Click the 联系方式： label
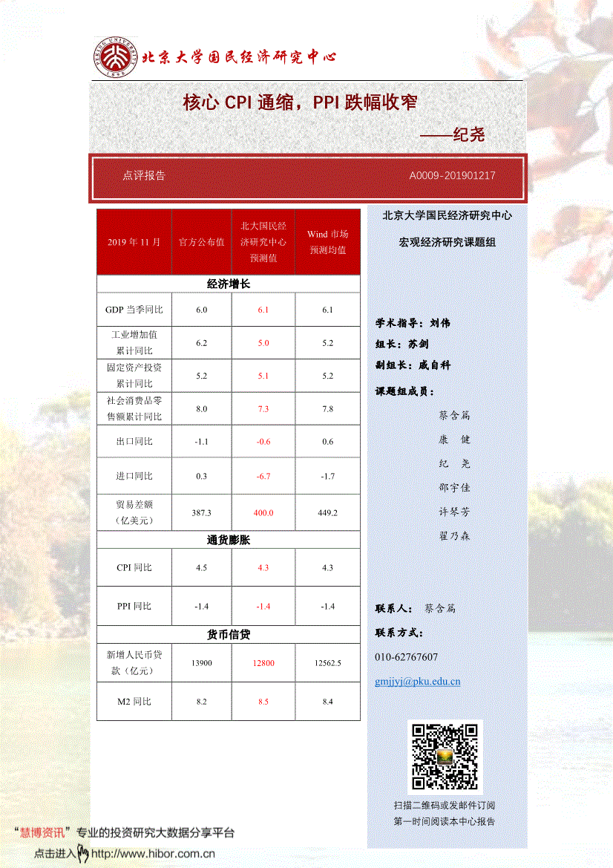 399,633
